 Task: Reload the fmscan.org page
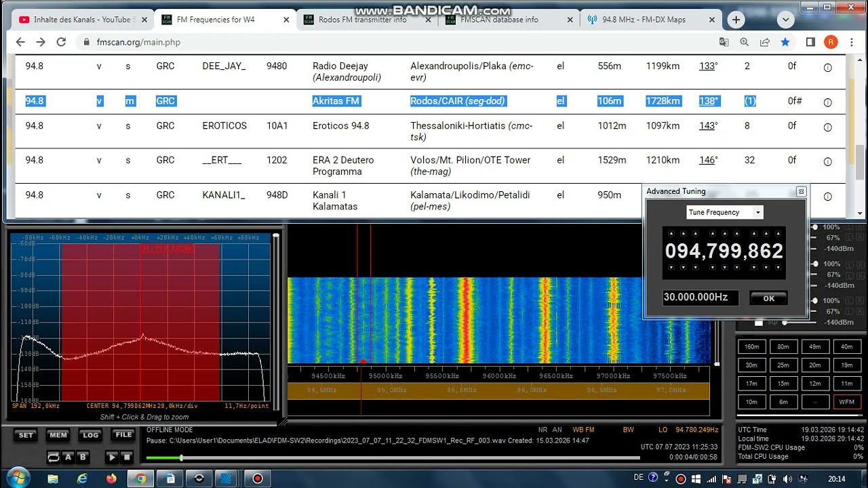point(61,42)
